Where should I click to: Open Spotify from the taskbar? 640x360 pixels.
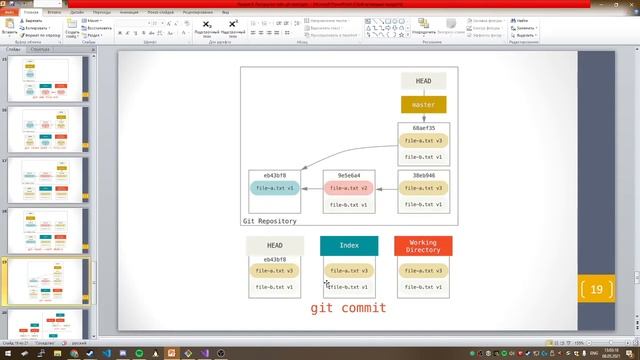point(139,353)
